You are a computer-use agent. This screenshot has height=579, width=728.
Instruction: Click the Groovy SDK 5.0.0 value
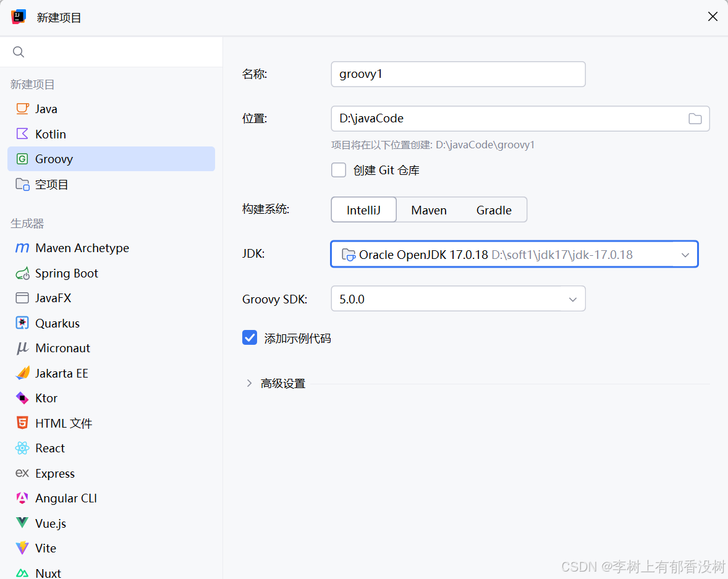[x=352, y=300]
